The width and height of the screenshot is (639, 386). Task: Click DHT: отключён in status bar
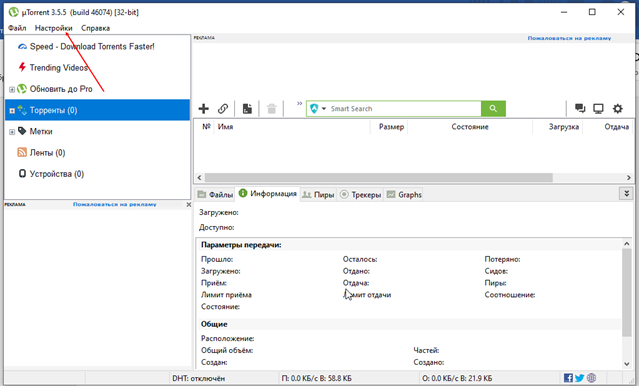coord(198,378)
